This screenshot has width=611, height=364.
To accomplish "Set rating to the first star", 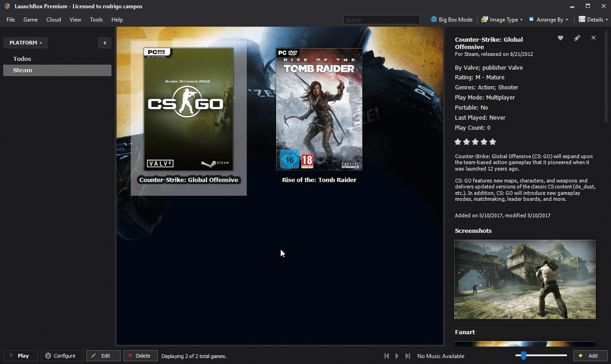I will point(458,142).
